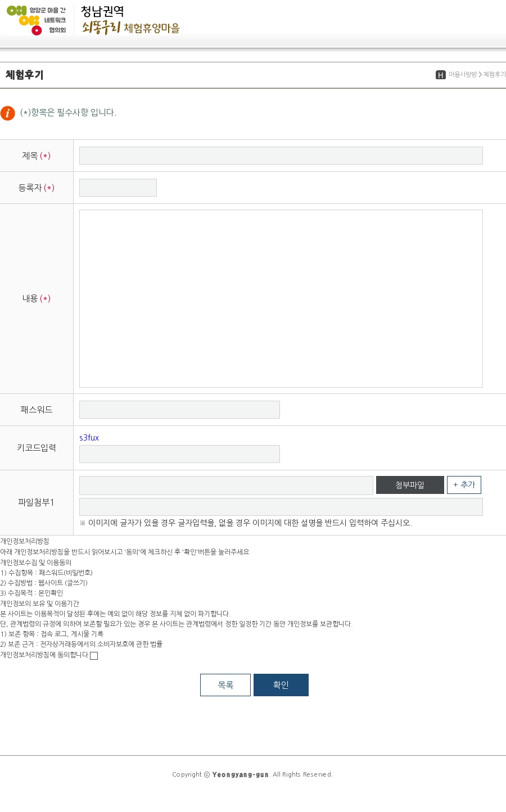Viewport: 506px width, 812px height.
Task: Click the orange info icon
Action: tap(8, 113)
